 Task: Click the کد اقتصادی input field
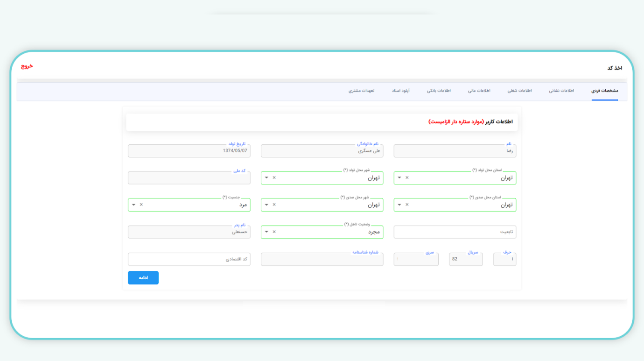[x=189, y=259]
